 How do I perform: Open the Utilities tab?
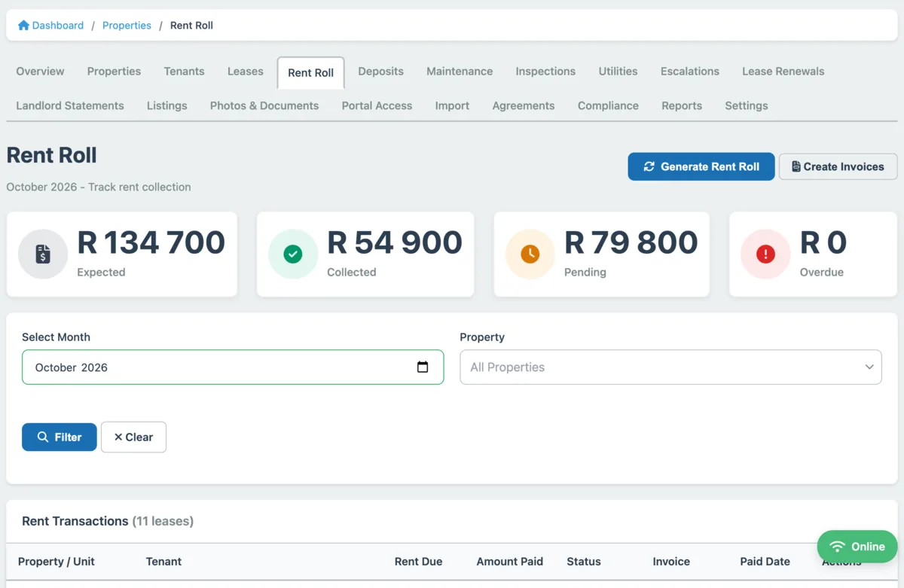618,72
